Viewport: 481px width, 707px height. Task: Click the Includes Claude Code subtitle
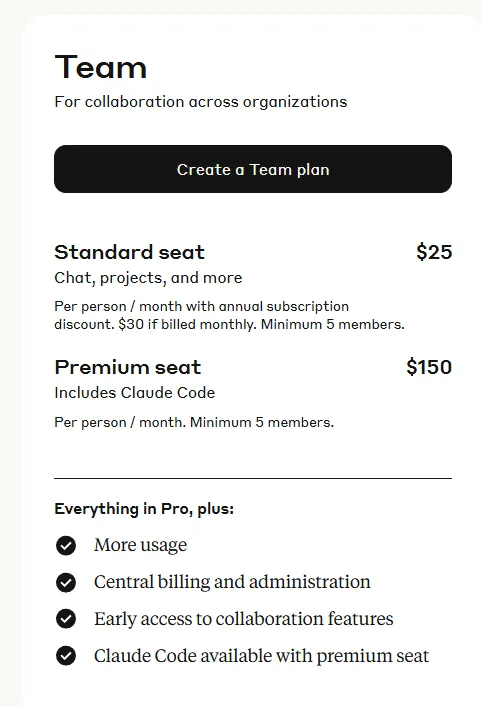135,393
